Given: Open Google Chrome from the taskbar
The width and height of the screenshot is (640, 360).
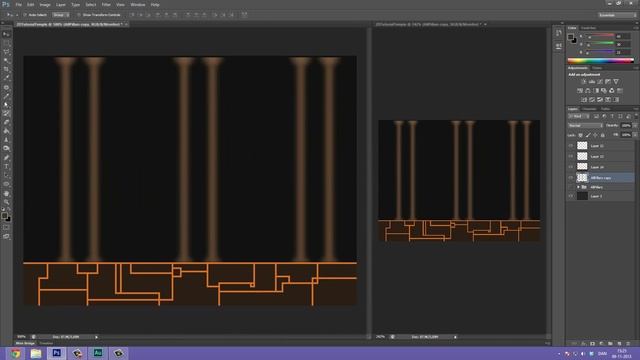Looking at the screenshot, I should [16, 353].
